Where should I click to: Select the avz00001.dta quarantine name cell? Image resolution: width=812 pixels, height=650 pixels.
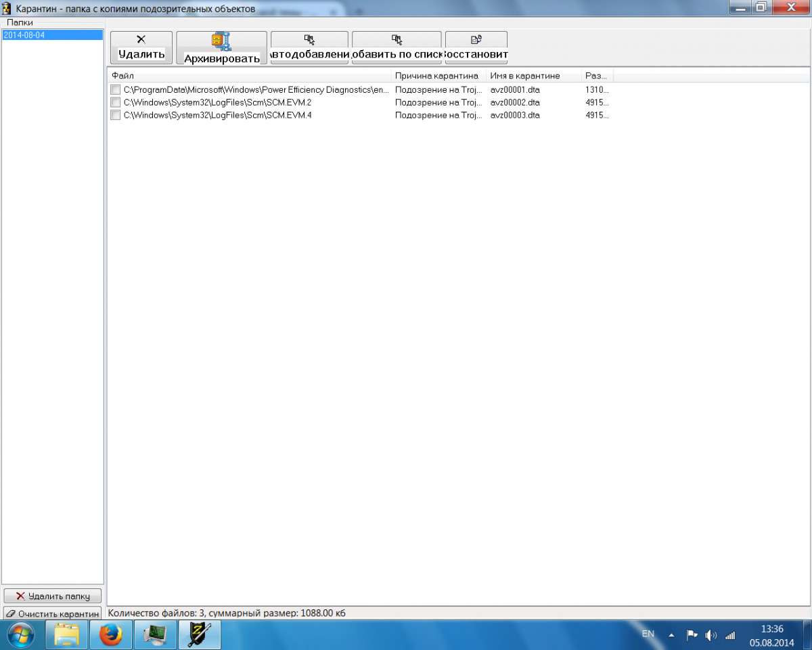515,89
